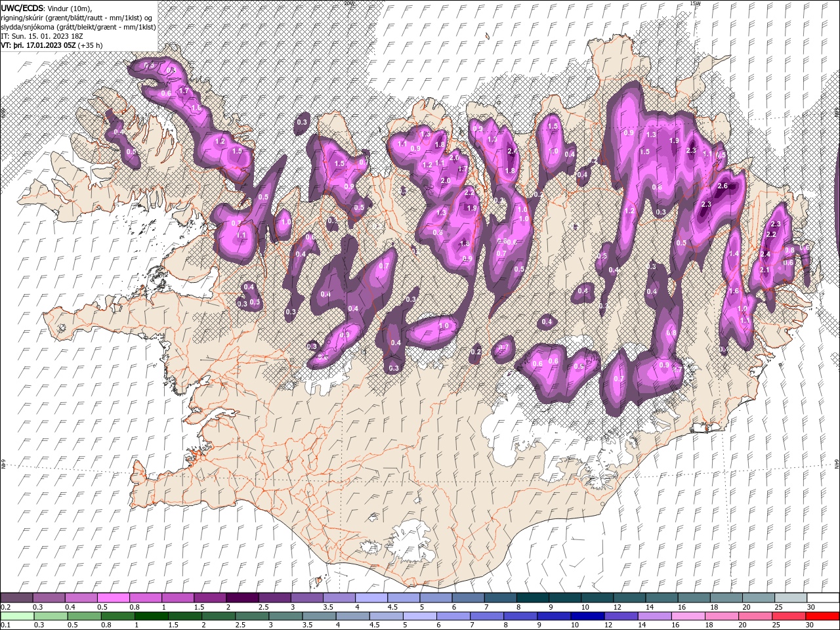Click the top-row lavender swatch for 4–4.5
840x630 pixels.
point(371,598)
